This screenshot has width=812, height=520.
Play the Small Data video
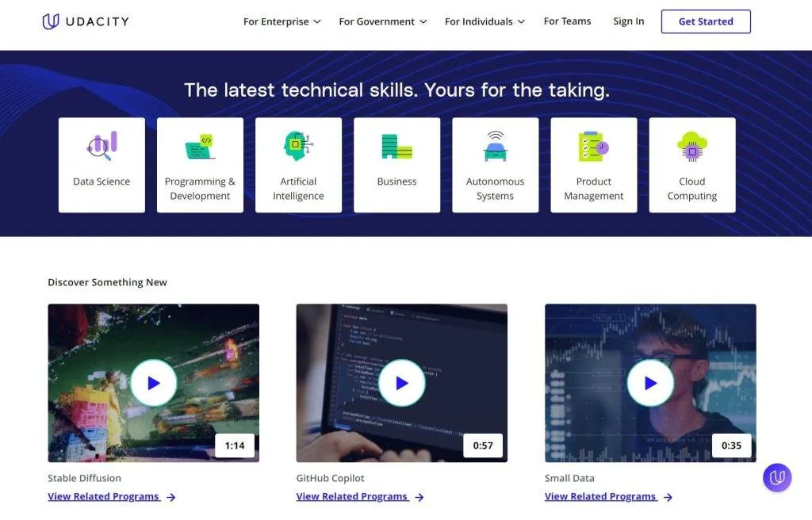(x=650, y=383)
